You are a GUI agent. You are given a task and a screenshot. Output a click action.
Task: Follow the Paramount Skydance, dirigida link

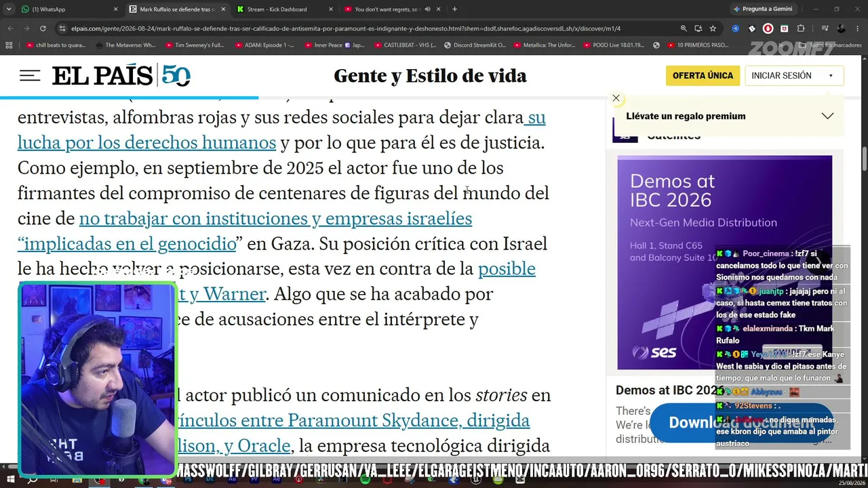pos(353,420)
